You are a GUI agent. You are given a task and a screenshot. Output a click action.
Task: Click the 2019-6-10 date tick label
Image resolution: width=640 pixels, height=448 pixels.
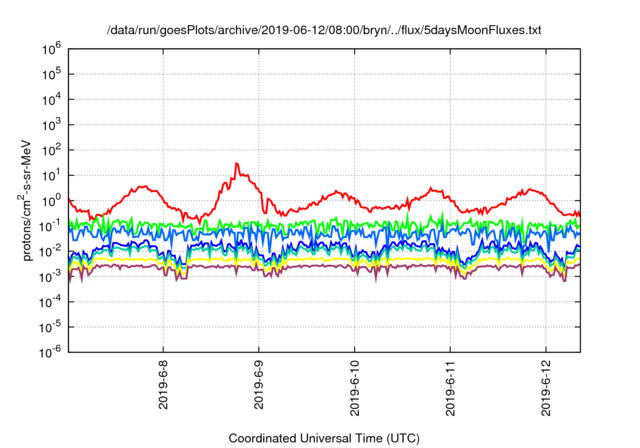pyautogui.click(x=354, y=388)
